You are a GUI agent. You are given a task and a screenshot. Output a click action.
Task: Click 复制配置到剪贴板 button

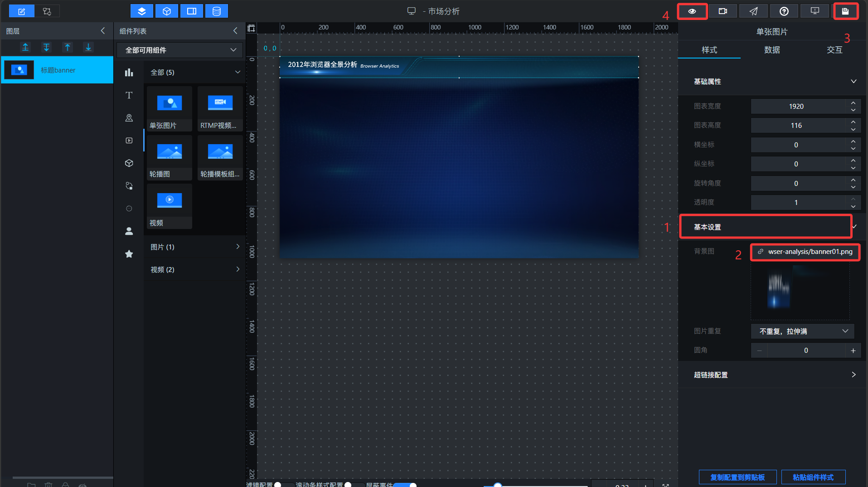coord(737,477)
